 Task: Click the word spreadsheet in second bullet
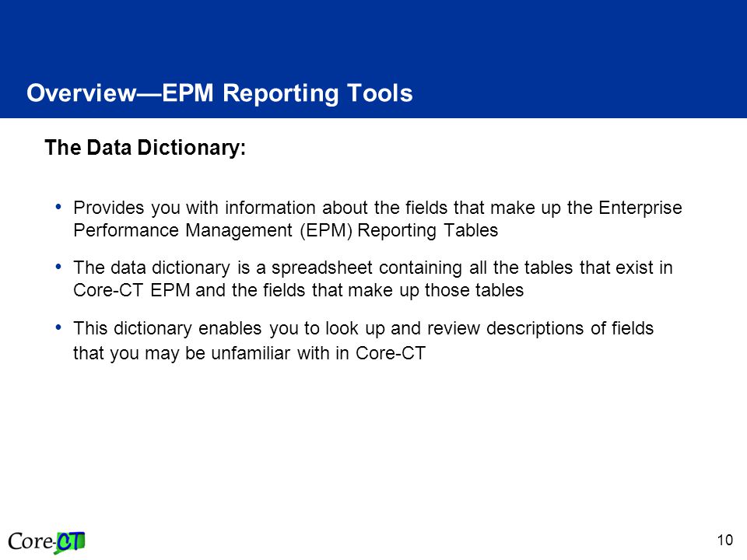point(322,268)
